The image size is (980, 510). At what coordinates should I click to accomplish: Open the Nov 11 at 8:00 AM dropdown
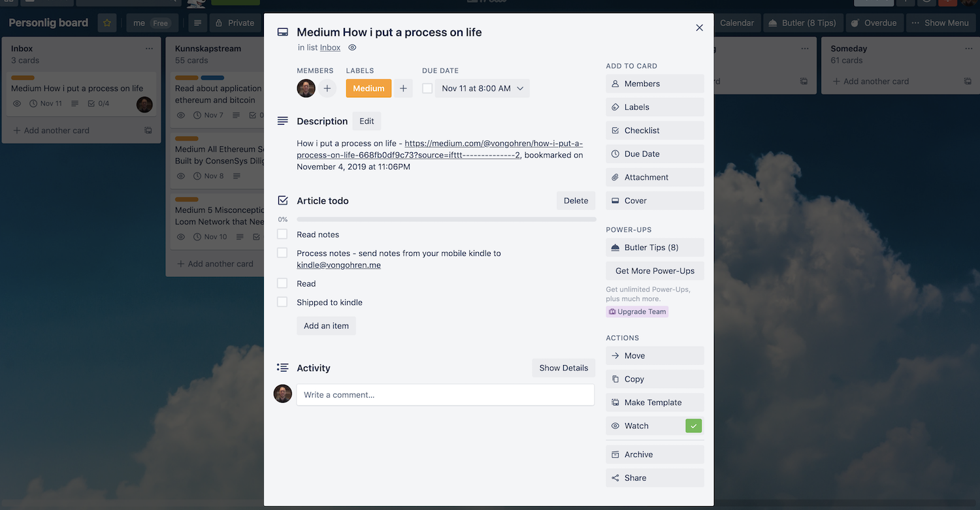482,88
